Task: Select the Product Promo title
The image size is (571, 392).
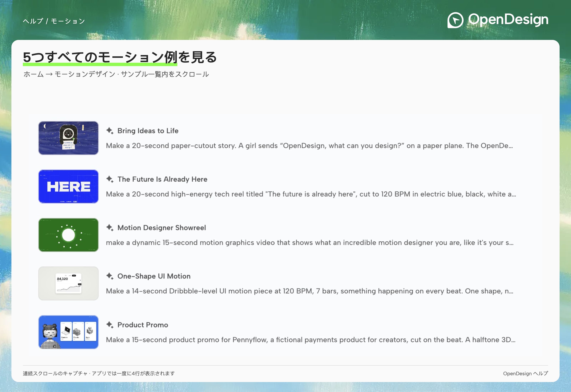Action: pos(143,325)
